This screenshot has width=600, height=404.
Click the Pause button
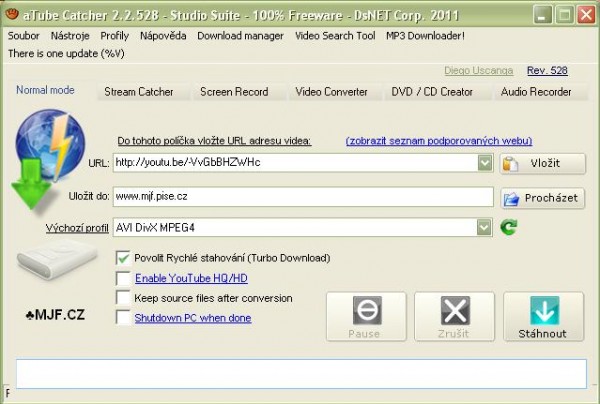[x=366, y=317]
